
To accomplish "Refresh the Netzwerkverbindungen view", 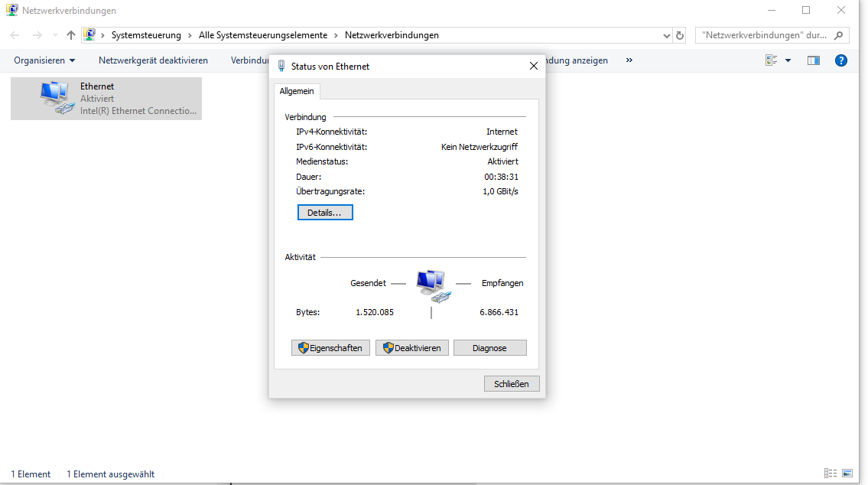I will coord(680,35).
